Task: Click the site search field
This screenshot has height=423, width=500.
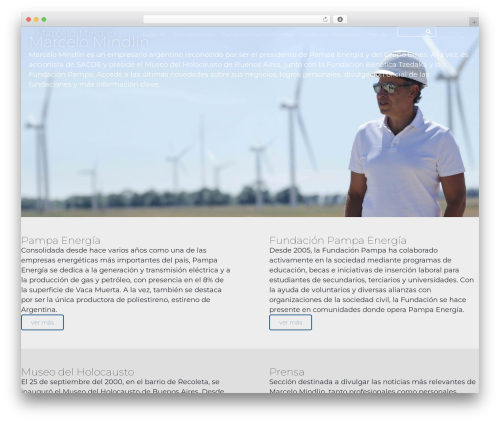Action: click(417, 32)
